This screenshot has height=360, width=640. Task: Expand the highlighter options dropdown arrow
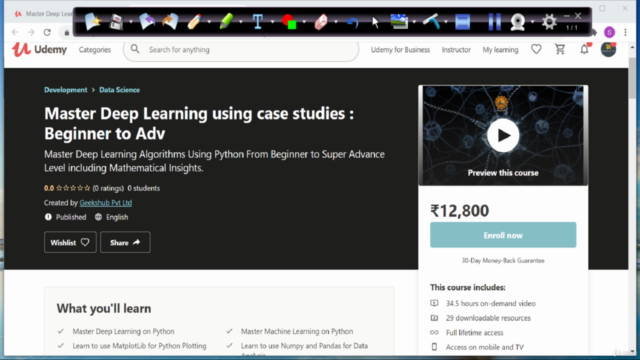click(240, 22)
